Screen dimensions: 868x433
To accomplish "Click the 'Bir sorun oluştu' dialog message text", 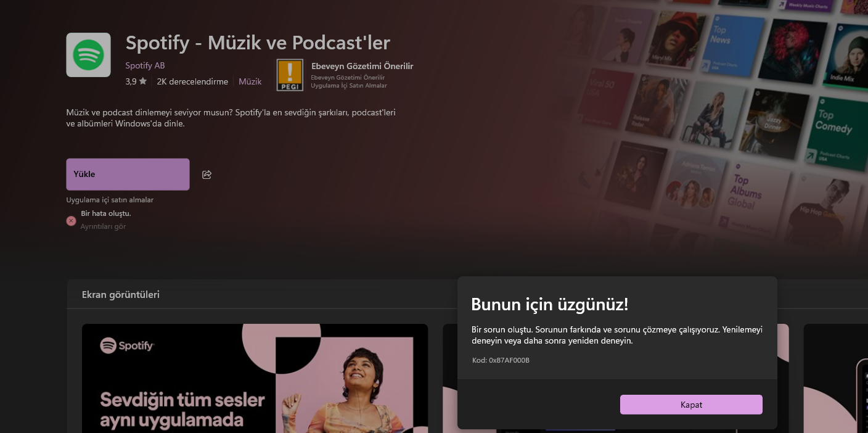I will (x=617, y=335).
